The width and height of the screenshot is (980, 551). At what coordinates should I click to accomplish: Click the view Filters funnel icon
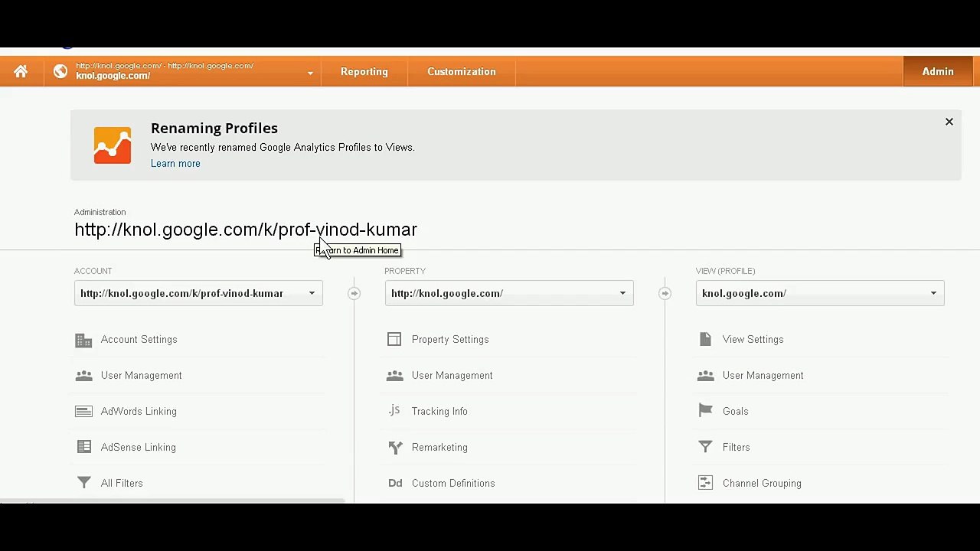click(x=705, y=447)
